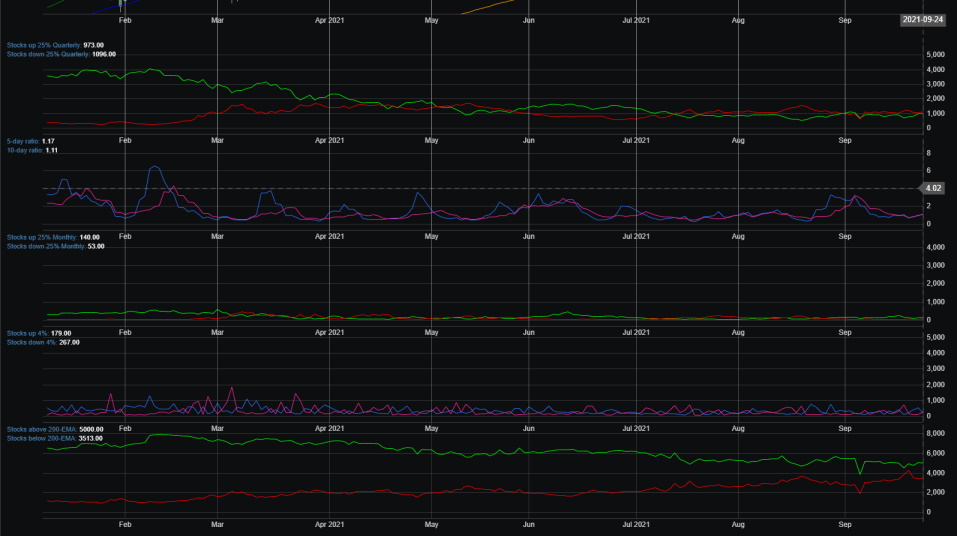Select the 'Stocks up 25% Monthly: 140.00' legend
Viewport: 957px width, 536px height.
tap(53, 237)
